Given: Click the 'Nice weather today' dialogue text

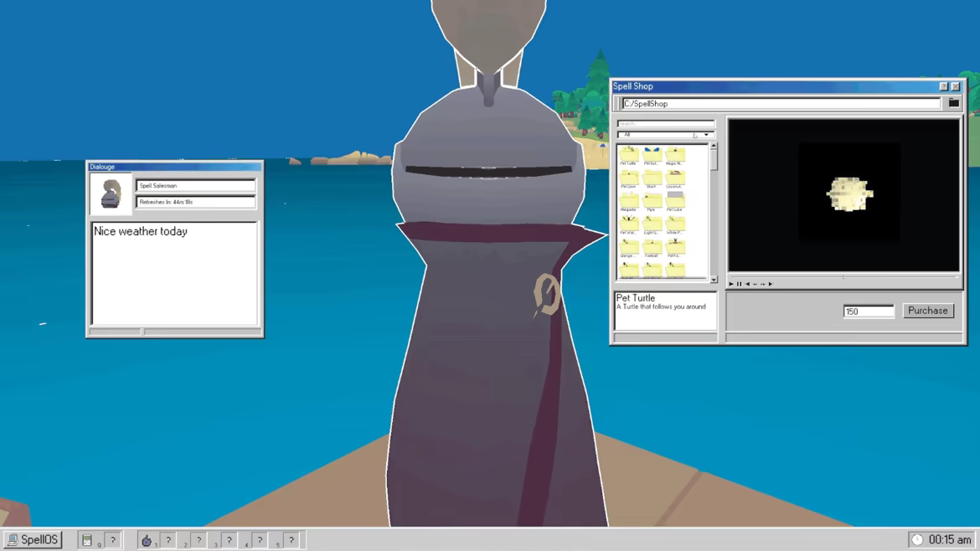Looking at the screenshot, I should [x=141, y=231].
